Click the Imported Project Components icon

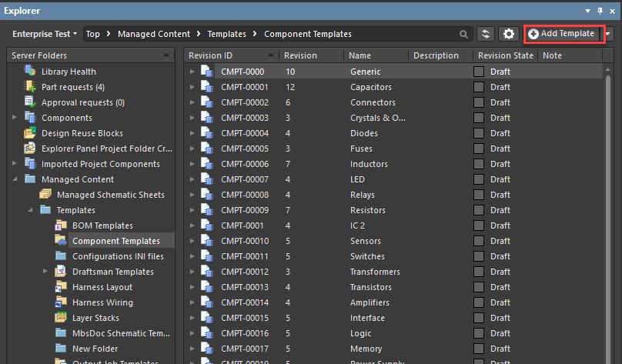coord(30,164)
